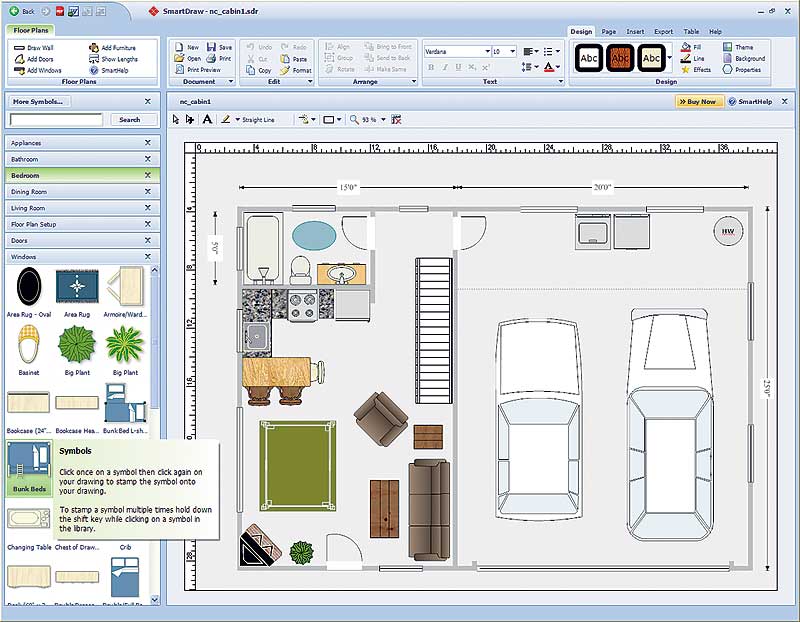Switch to the Page ribbon tab
Screen dimensions: 800x622
[x=609, y=32]
